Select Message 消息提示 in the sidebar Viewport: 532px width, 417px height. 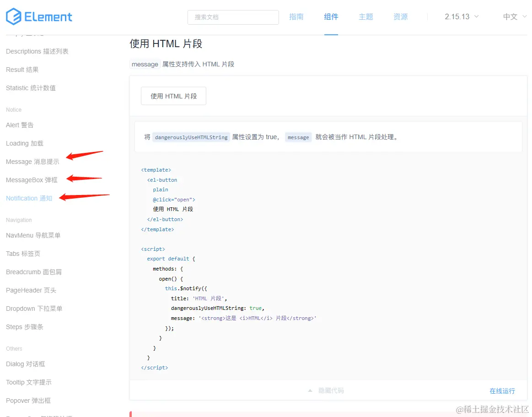click(x=32, y=162)
